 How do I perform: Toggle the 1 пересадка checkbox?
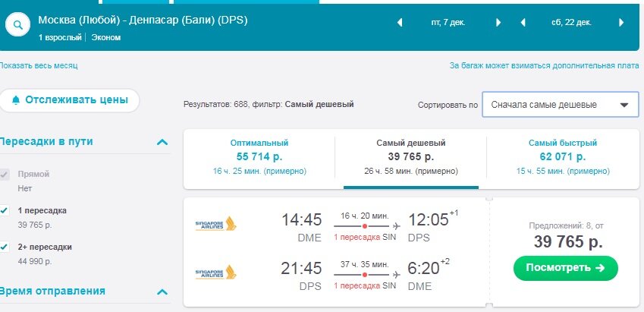pos(5,211)
